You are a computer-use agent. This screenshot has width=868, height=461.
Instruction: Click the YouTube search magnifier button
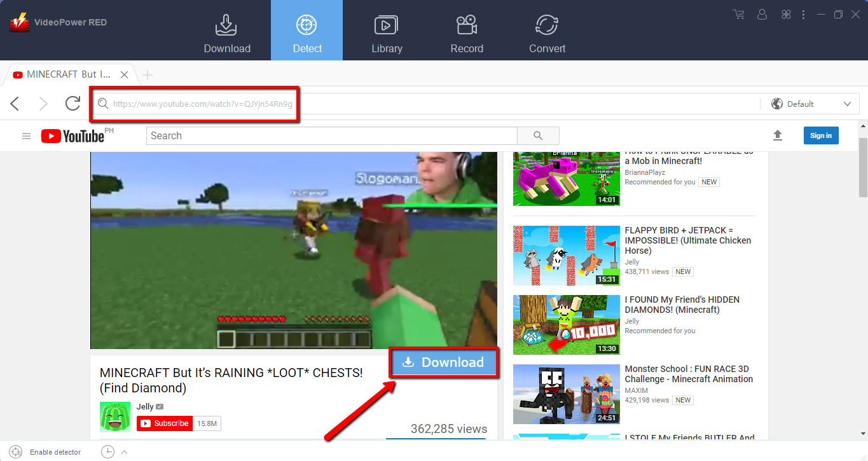coord(538,135)
